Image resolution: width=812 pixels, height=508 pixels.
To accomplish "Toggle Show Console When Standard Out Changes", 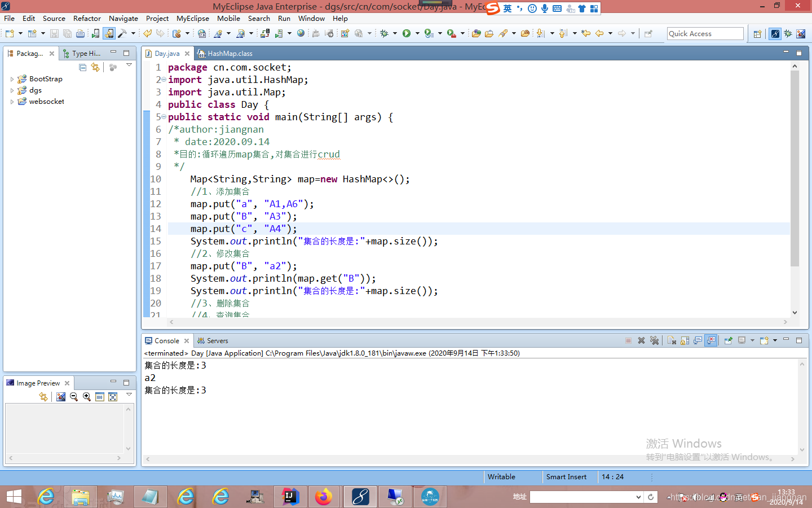I will coord(698,340).
